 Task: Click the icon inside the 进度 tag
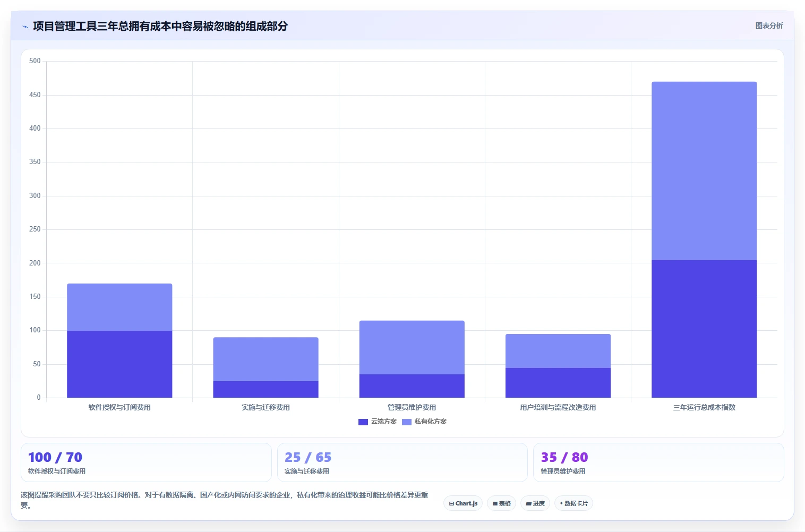(529, 503)
